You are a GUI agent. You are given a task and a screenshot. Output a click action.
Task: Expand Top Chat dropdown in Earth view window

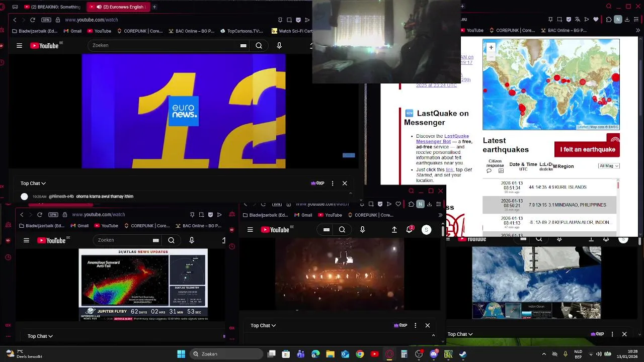point(460,334)
